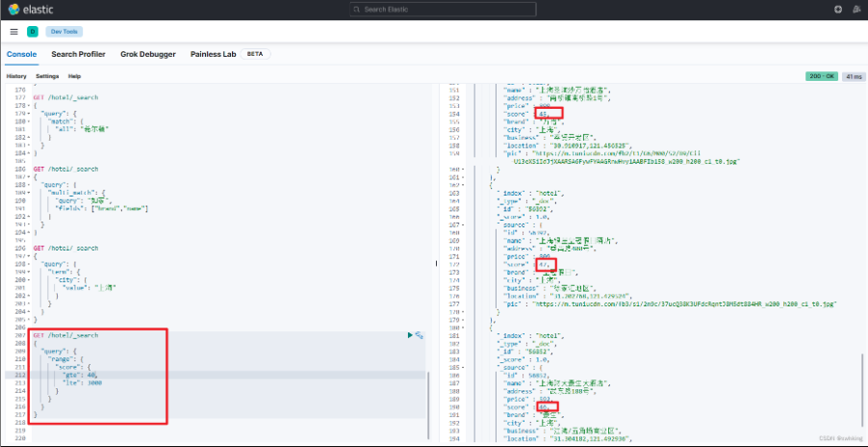This screenshot has height=447, width=868.
Task: Open the wrench request options icon
Action: 420,334
